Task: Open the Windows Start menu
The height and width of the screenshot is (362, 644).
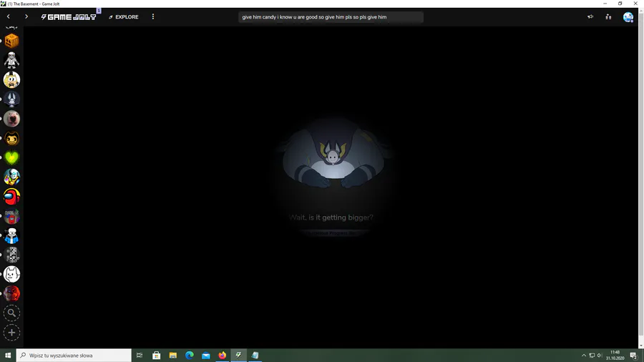Action: point(8,356)
